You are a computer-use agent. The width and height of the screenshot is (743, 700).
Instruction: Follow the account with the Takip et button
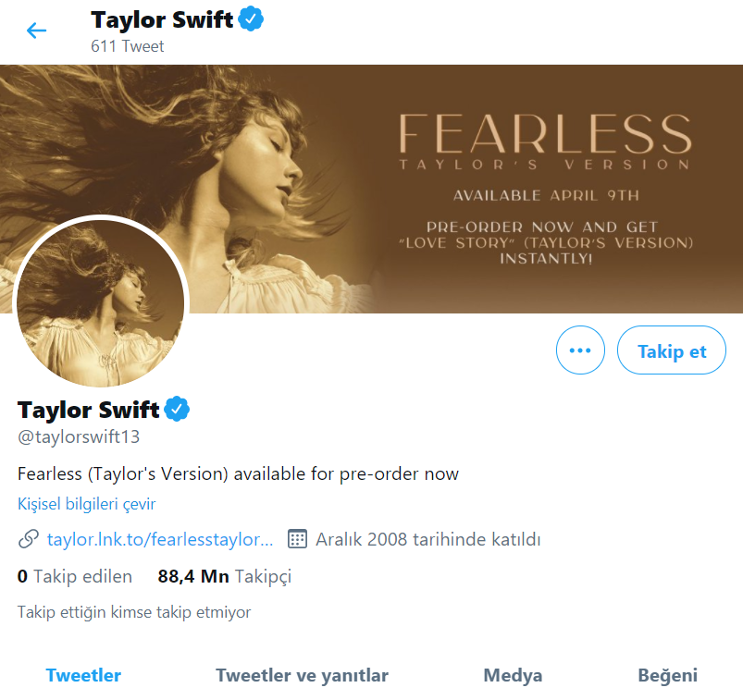click(671, 350)
